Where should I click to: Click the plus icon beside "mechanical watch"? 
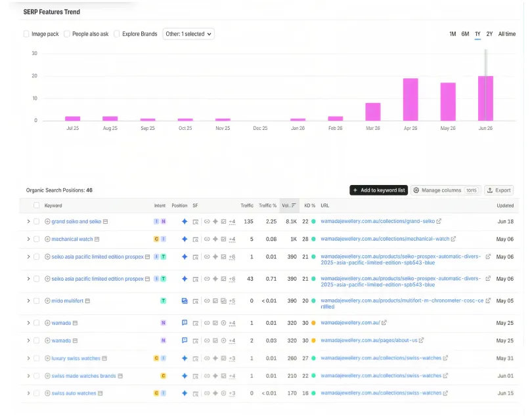click(47, 239)
